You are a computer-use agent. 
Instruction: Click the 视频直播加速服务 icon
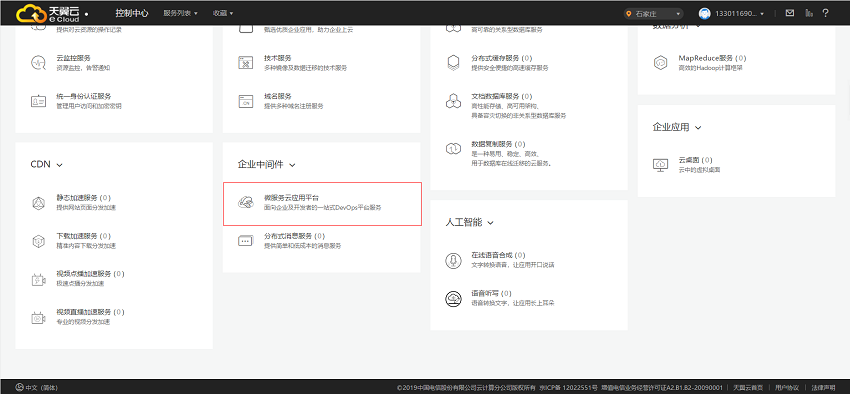[38, 318]
